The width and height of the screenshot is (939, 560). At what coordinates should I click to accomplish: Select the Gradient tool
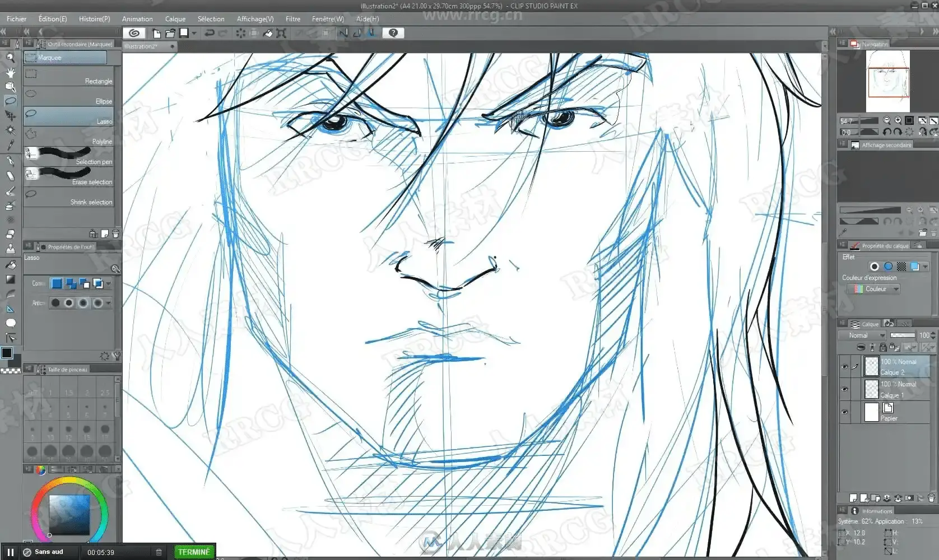pos(10,279)
